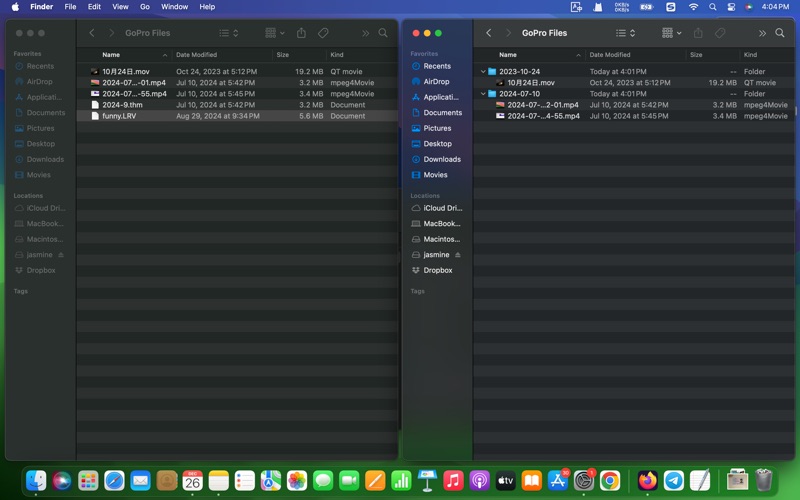Open the Go menu in the menu bar
The height and width of the screenshot is (500, 800).
tap(145, 7)
